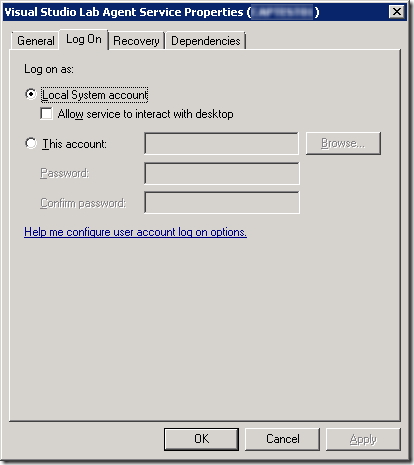Cancel the service properties changes
This screenshot has width=414, height=465.
point(282,439)
